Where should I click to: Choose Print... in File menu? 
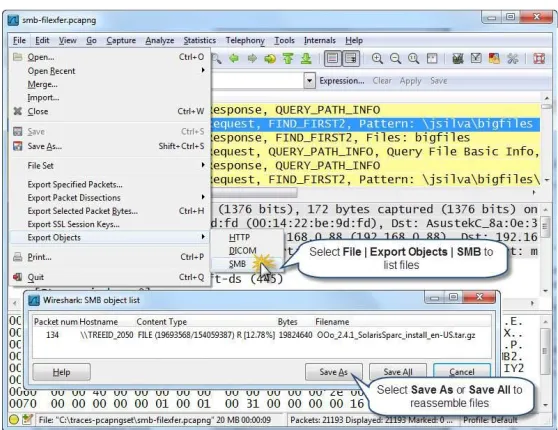tap(109, 257)
